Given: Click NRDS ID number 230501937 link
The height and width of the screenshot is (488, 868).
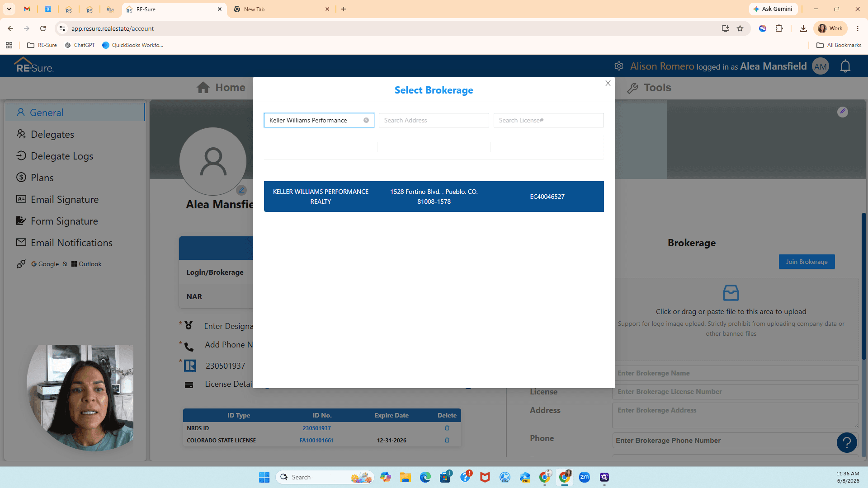Looking at the screenshot, I should coord(316,428).
